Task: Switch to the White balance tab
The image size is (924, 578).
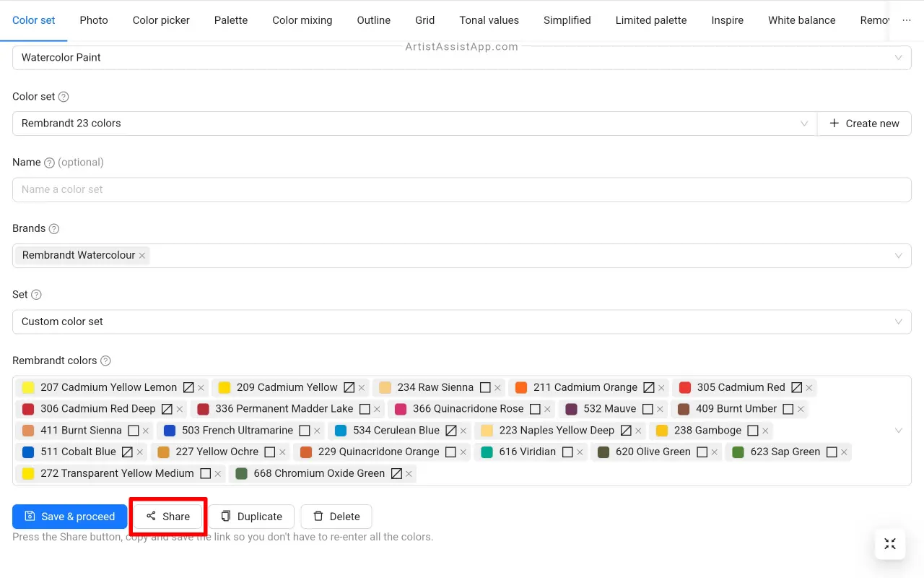Action: 802,20
